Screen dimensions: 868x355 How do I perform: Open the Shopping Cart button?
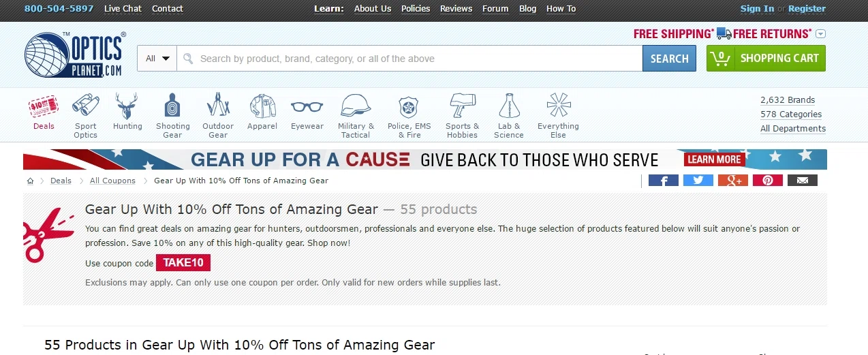tap(766, 59)
